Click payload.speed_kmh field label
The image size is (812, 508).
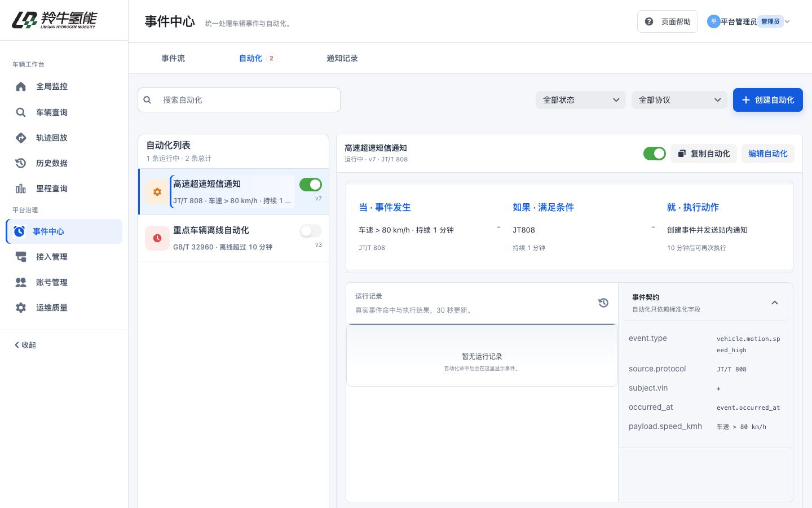[665, 426]
